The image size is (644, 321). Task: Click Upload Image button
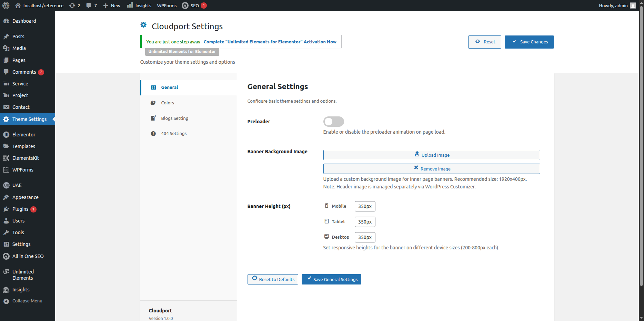(x=432, y=155)
